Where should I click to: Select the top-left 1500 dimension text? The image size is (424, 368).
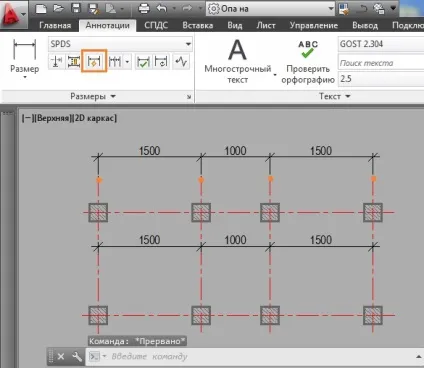(149, 151)
